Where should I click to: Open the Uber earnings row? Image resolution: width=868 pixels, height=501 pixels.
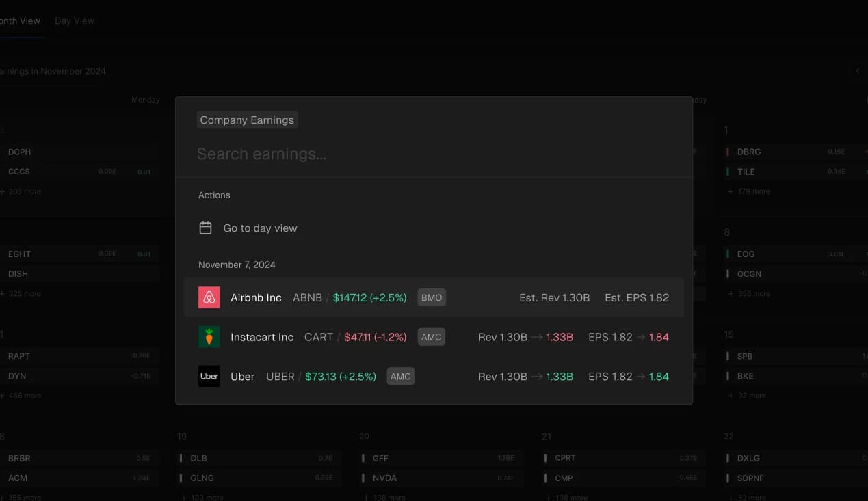(x=434, y=377)
